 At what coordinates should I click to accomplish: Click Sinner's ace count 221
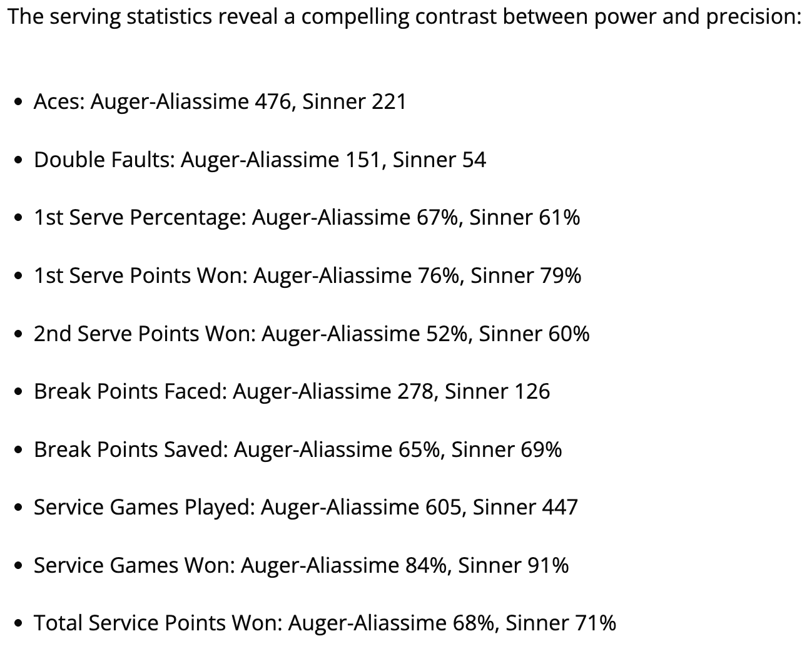point(389,101)
